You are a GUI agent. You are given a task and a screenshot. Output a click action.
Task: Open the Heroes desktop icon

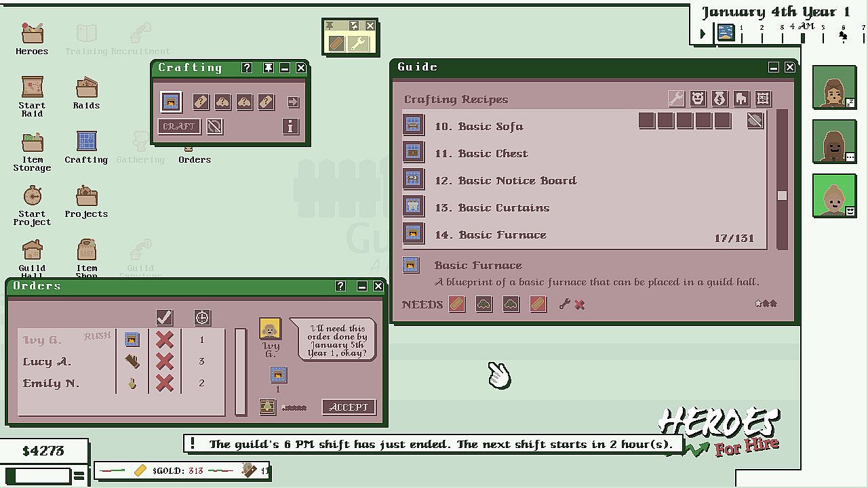pyautogui.click(x=32, y=39)
